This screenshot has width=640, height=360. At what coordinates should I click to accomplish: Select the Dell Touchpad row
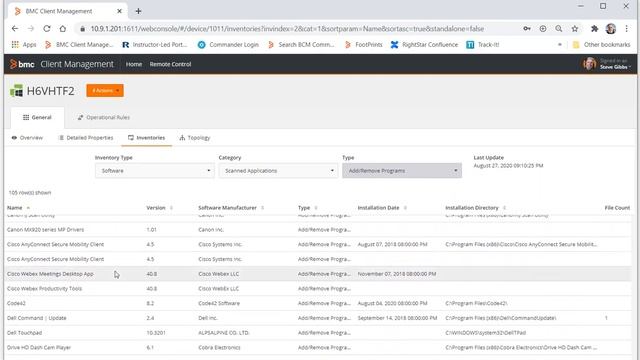tap(318, 333)
